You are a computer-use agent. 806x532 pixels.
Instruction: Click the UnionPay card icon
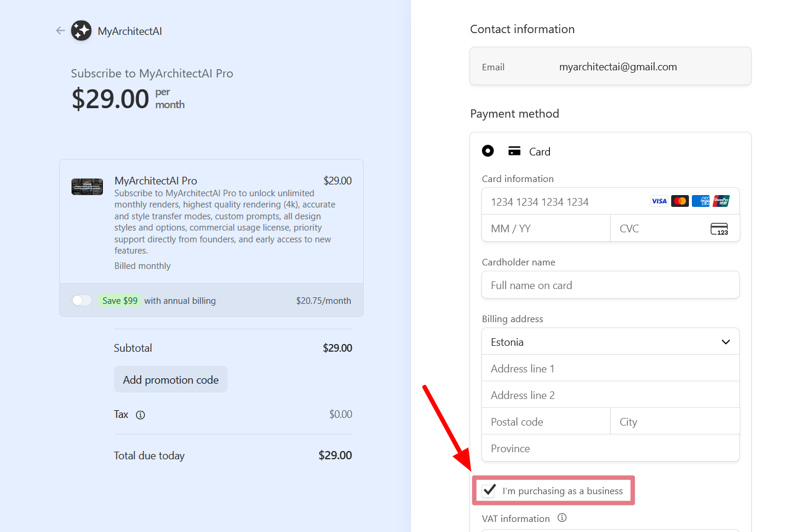[x=721, y=201]
